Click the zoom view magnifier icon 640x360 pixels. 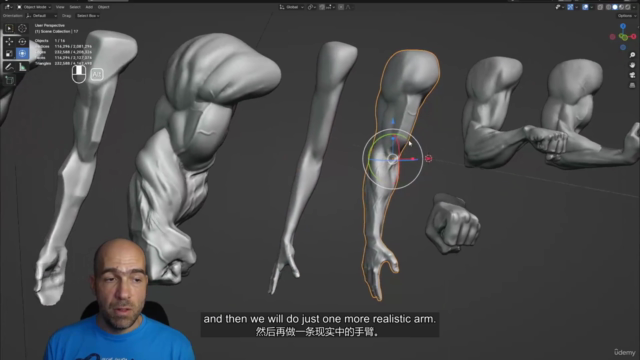click(632, 55)
